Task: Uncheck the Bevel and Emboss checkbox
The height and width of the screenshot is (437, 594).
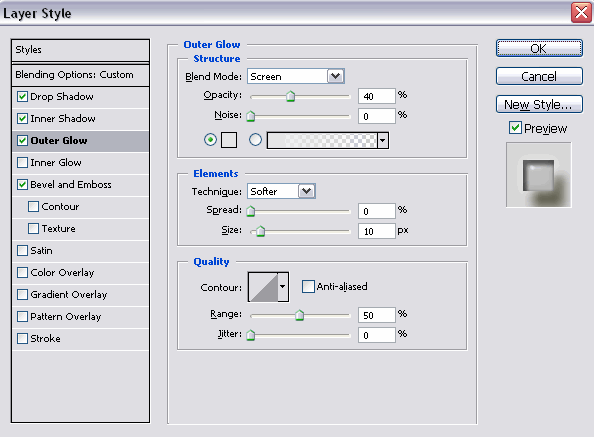Action: click(22, 184)
